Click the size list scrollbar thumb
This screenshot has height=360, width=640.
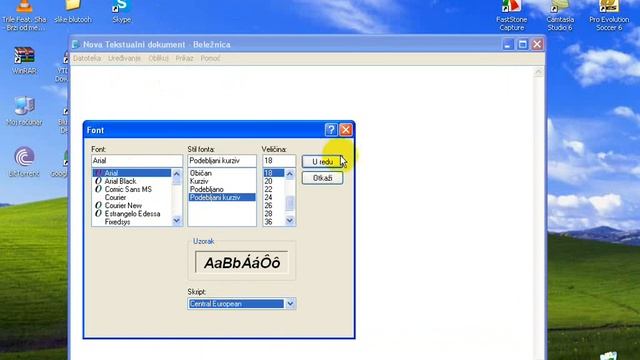[289, 203]
